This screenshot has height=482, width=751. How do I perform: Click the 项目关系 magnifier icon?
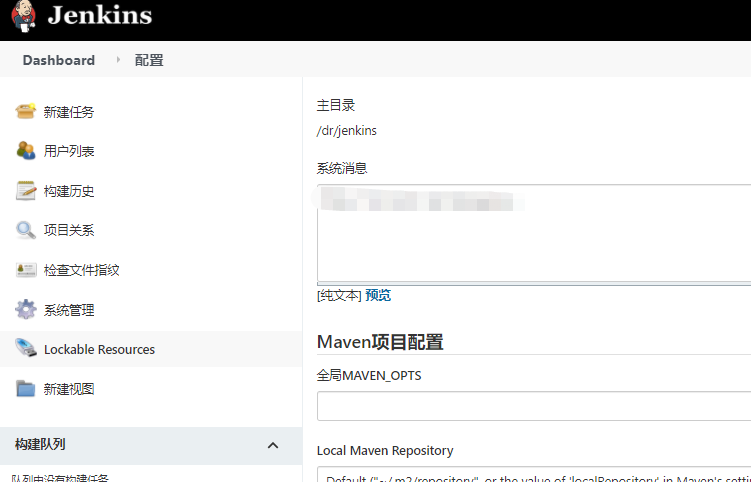coord(25,230)
